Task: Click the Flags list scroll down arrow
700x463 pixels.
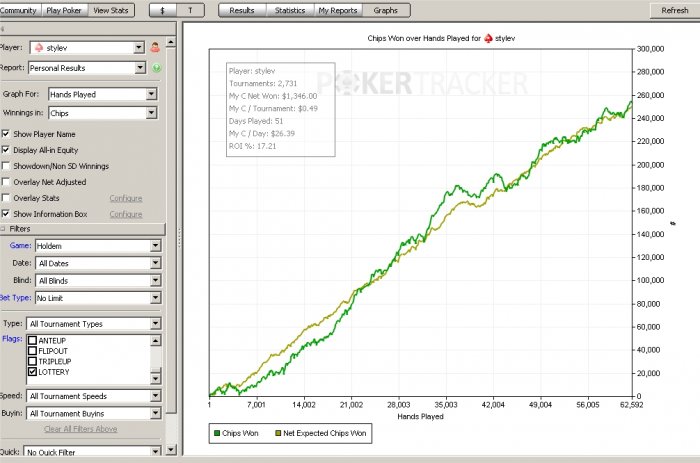Action: pyautogui.click(x=155, y=378)
